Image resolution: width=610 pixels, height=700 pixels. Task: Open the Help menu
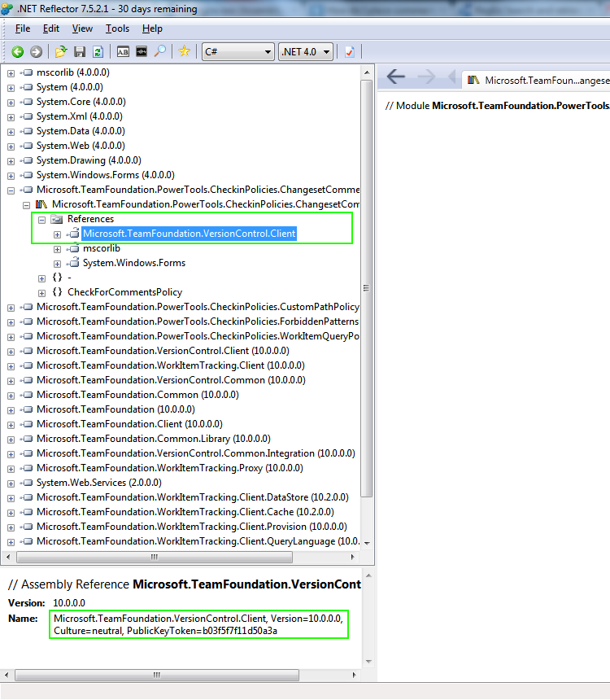click(152, 28)
